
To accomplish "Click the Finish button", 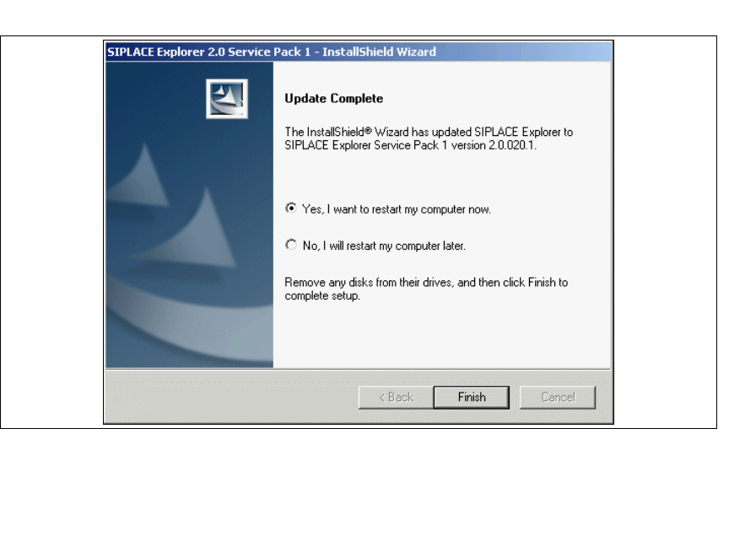I will [x=472, y=397].
